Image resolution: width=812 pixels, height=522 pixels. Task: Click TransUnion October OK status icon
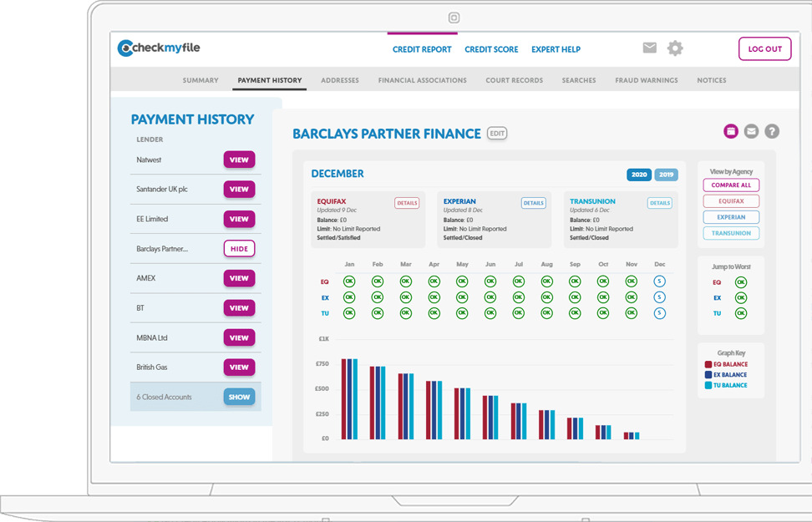pos(603,313)
